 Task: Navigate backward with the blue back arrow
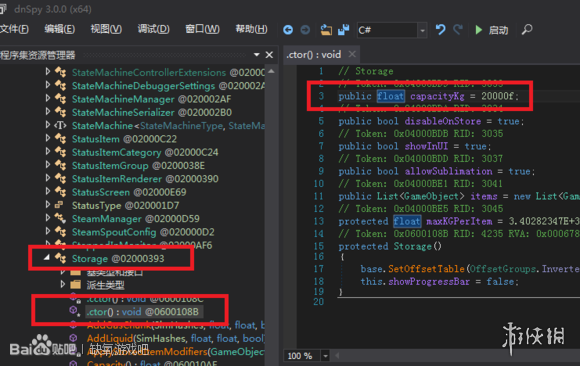tap(288, 30)
